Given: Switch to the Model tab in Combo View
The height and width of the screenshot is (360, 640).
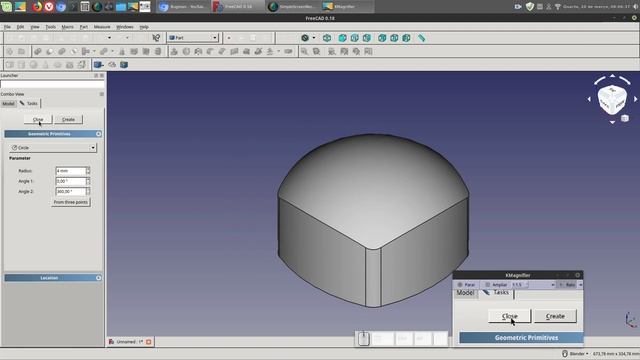Looking at the screenshot, I should click(x=9, y=104).
